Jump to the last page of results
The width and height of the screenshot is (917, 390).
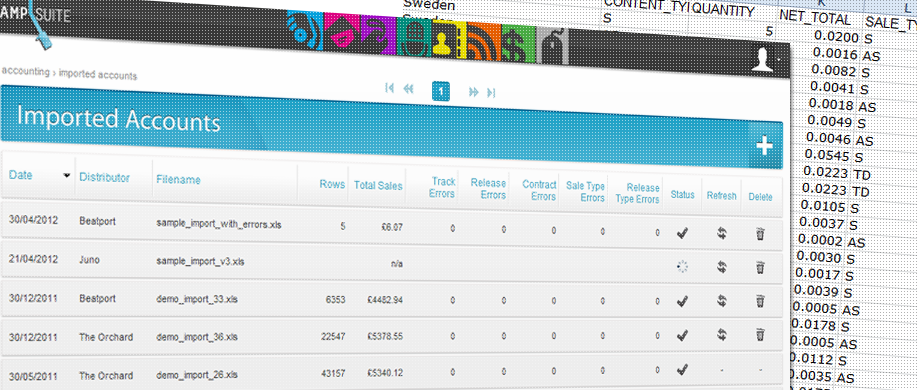[491, 92]
